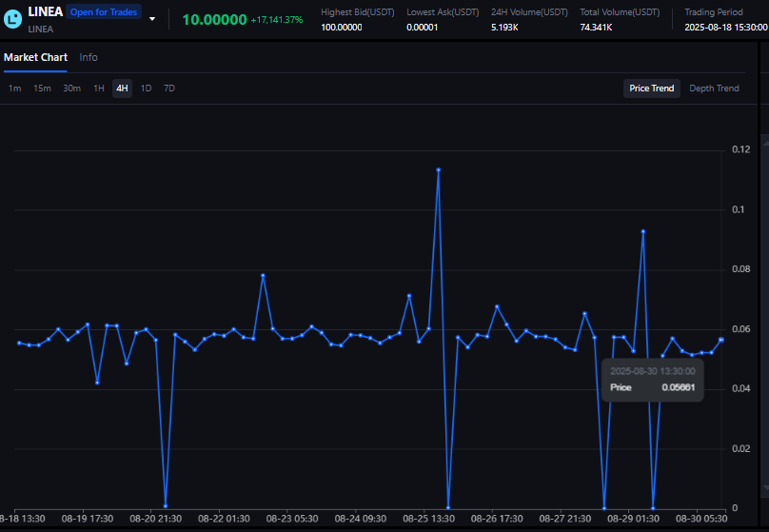Click the 08-19 17:30 x-axis label
769x532 pixels.
click(x=88, y=519)
